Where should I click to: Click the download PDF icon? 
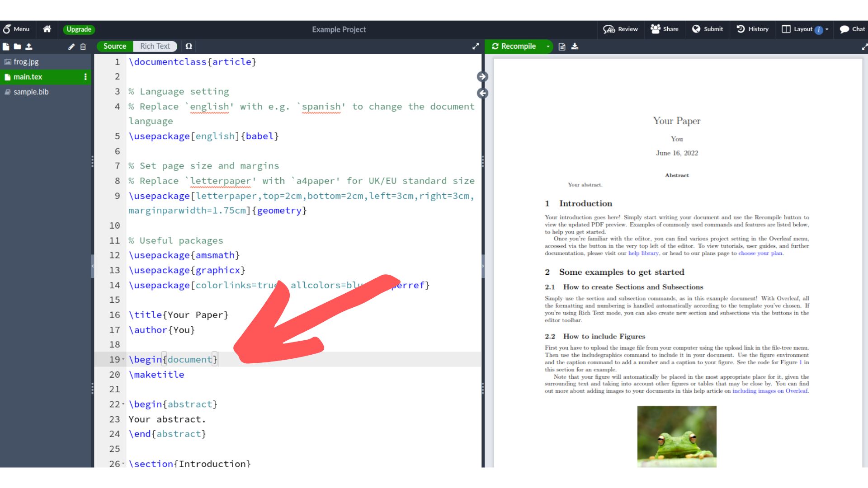click(x=575, y=47)
